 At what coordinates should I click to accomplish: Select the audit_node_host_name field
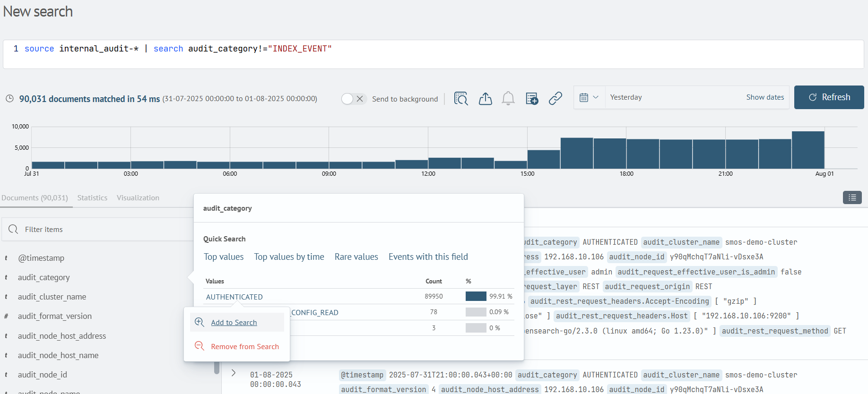(x=58, y=355)
